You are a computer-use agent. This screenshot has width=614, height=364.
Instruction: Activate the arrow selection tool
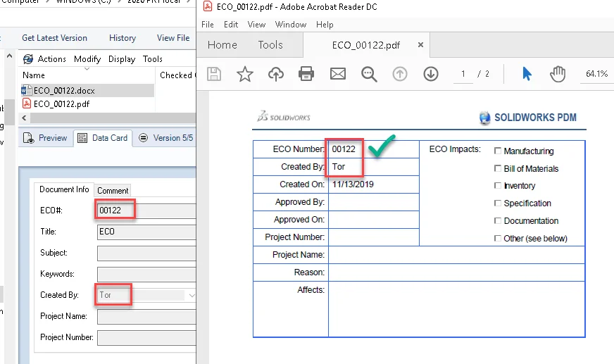[527, 74]
